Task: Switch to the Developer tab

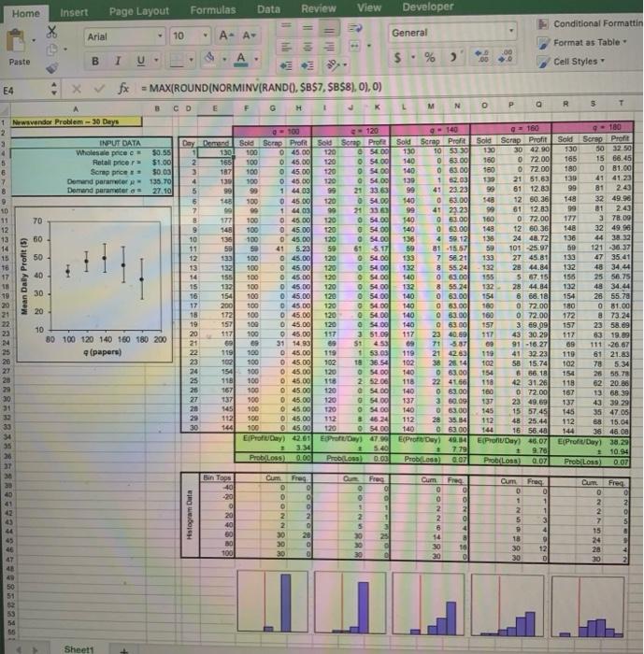Action: coord(428,7)
